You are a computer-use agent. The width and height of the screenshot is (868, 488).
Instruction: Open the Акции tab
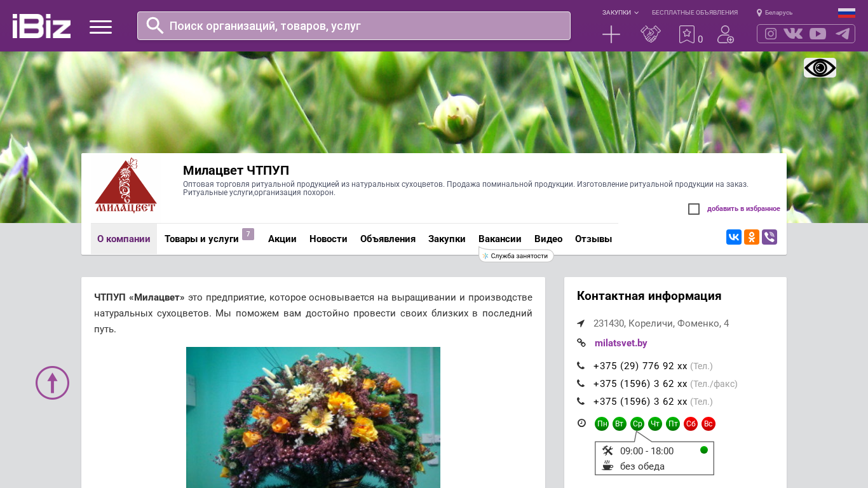[282, 239]
